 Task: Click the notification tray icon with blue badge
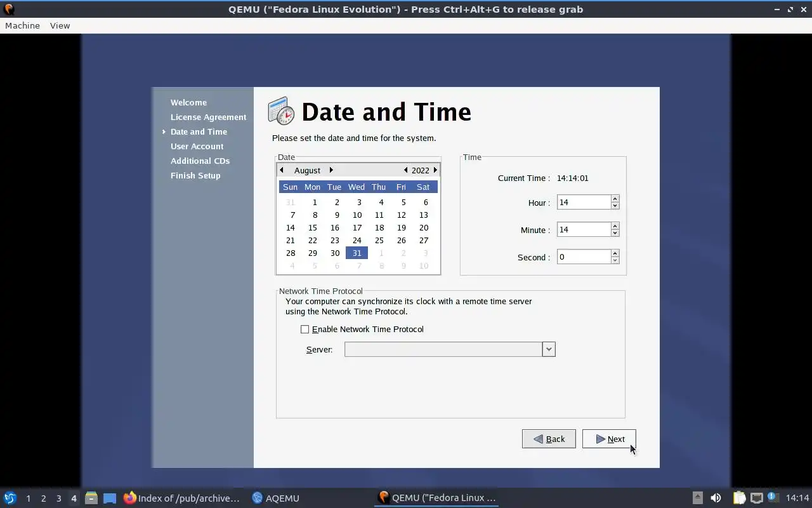[773, 497]
